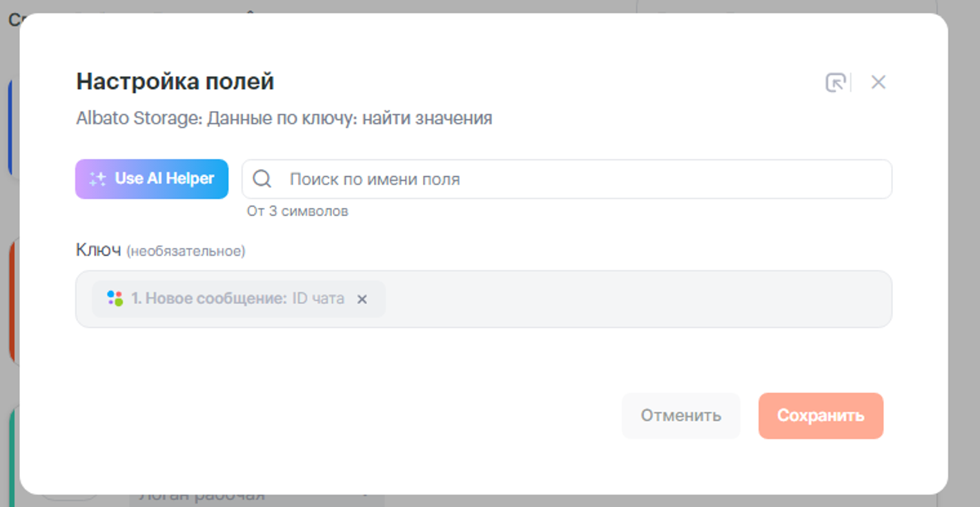Viewport: 980px width, 507px height.
Task: Focus the Поиск по имени поля field
Action: 580,180
